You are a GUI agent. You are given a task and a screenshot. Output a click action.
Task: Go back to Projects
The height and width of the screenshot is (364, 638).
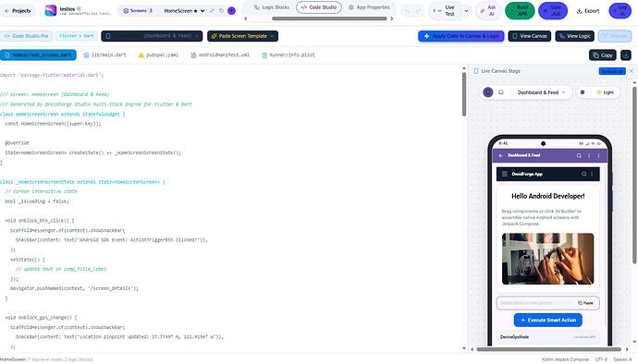click(x=18, y=11)
